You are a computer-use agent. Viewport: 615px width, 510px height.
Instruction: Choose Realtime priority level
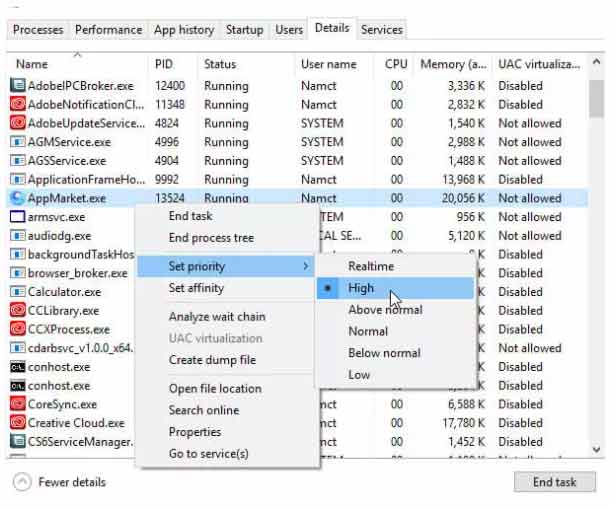click(x=370, y=266)
